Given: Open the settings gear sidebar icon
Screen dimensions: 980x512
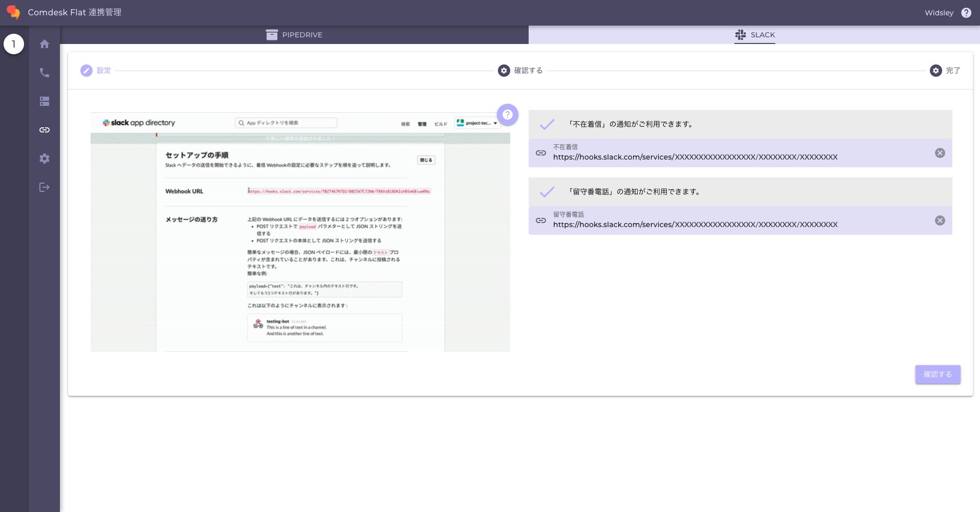Looking at the screenshot, I should (x=45, y=159).
